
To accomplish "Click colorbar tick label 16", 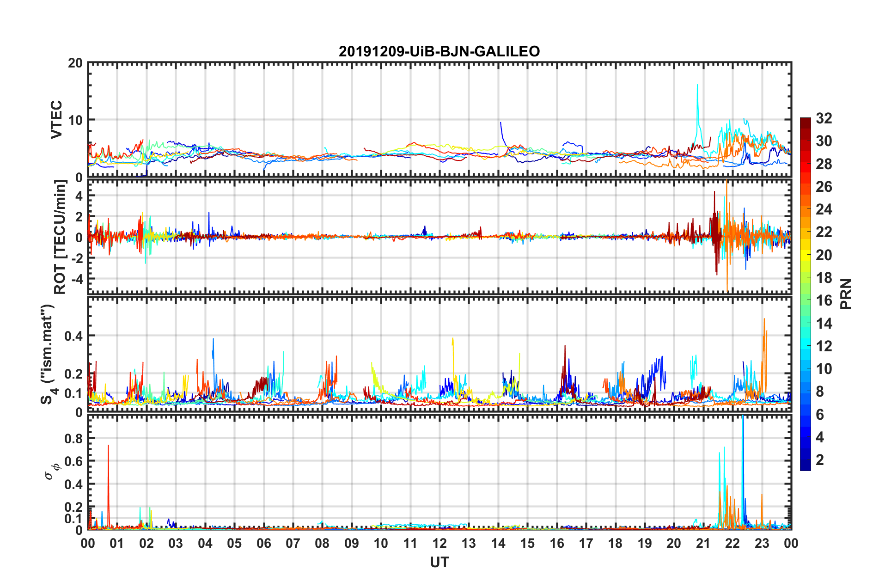I will pyautogui.click(x=824, y=300).
